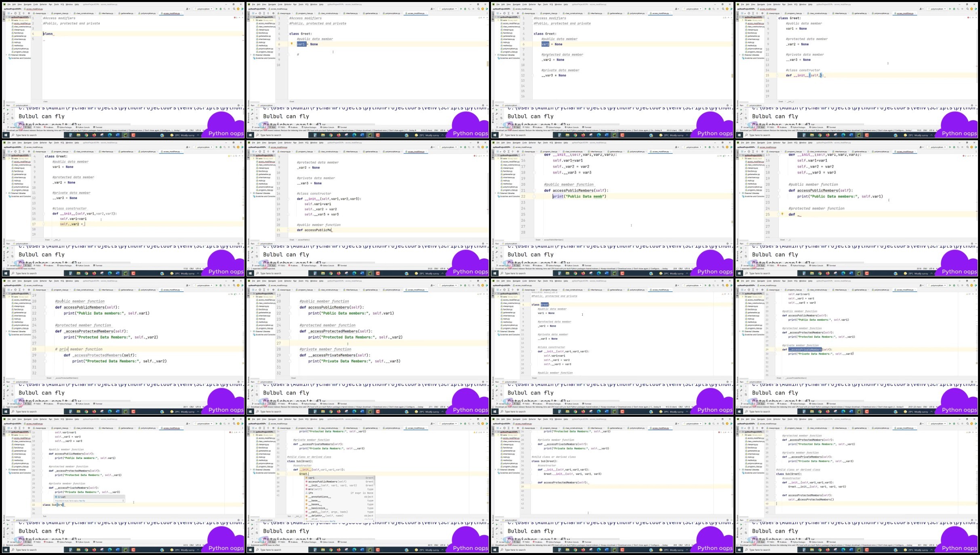980x555 pixels.
Task: Collapse pythonProjectOOPs root node in 'class_'-only frame
Action: (x=6, y=17)
